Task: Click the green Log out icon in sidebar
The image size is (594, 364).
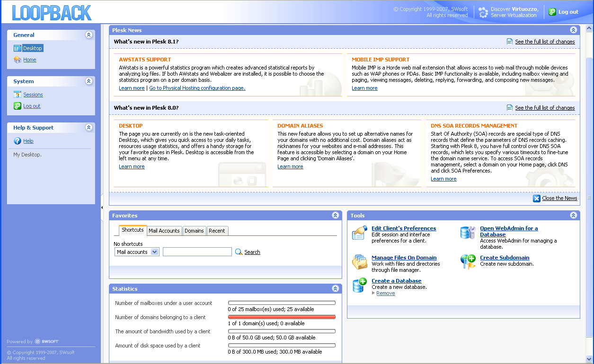Action: coord(18,106)
